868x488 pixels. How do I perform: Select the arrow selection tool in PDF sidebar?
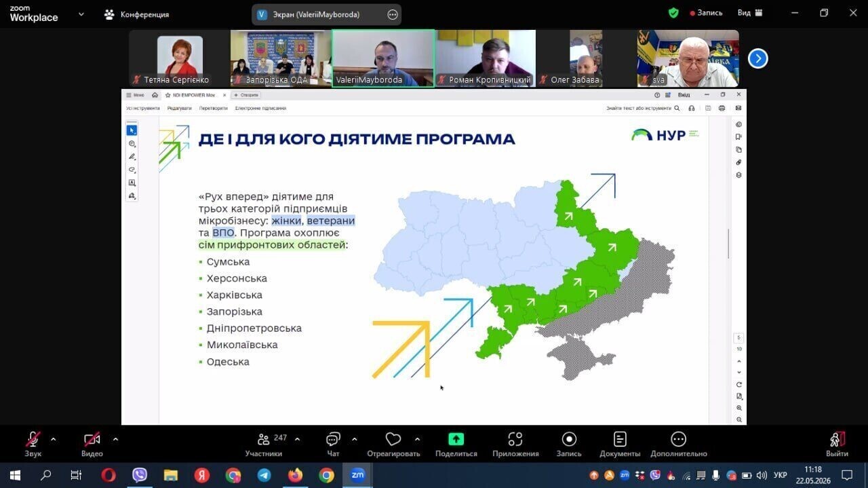tap(132, 130)
